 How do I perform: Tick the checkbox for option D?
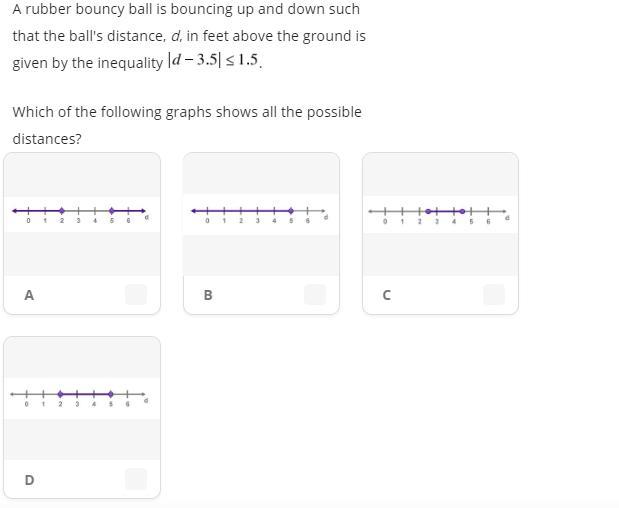(x=136, y=478)
